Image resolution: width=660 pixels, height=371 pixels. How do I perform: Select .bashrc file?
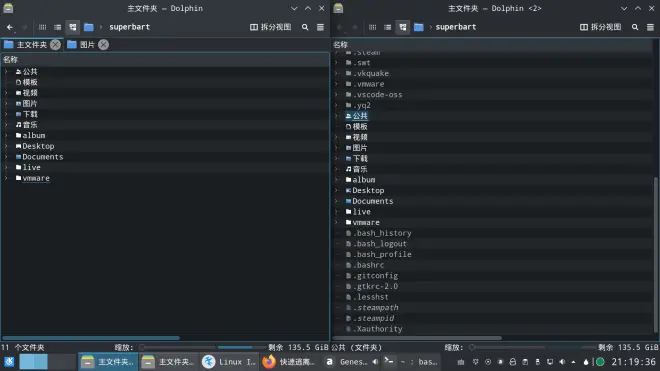pyautogui.click(x=365, y=265)
